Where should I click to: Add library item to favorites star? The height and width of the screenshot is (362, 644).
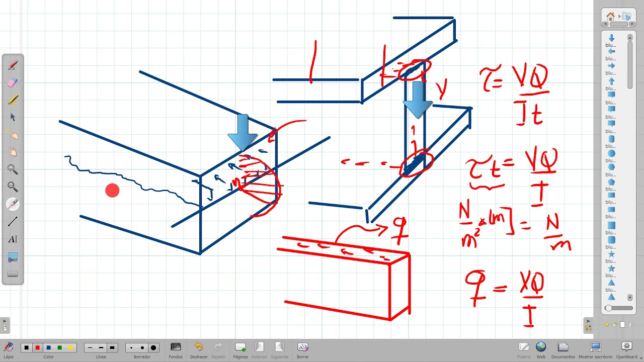coord(607,325)
